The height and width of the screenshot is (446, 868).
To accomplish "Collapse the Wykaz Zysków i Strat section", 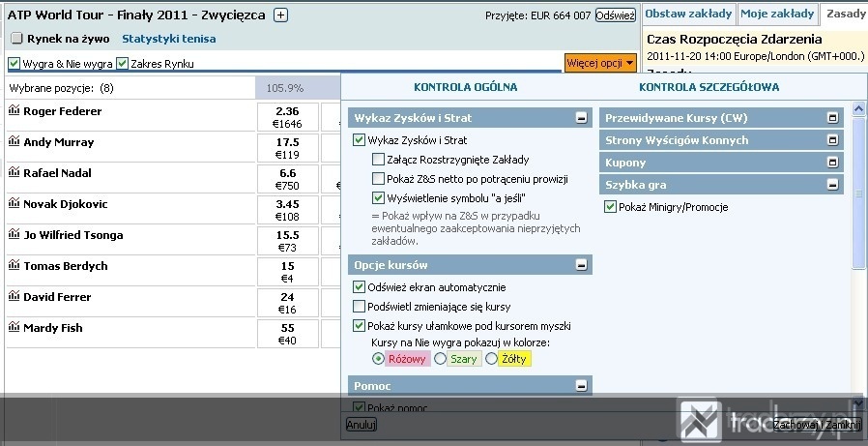I will pyautogui.click(x=581, y=118).
